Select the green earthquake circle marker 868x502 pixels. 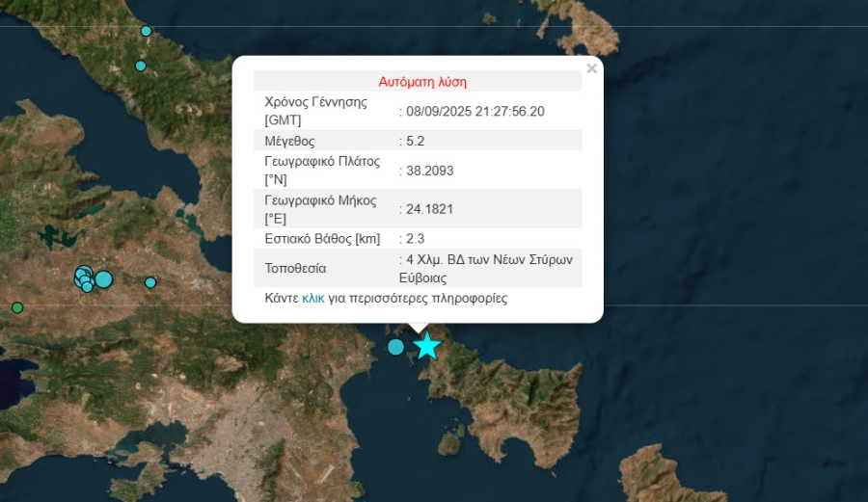tap(17, 307)
